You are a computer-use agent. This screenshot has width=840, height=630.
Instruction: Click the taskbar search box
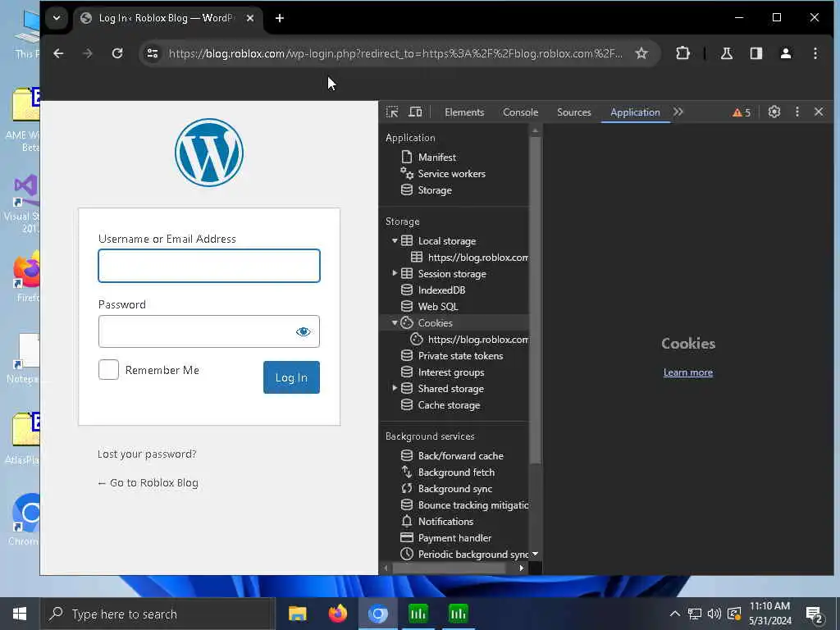(158, 614)
